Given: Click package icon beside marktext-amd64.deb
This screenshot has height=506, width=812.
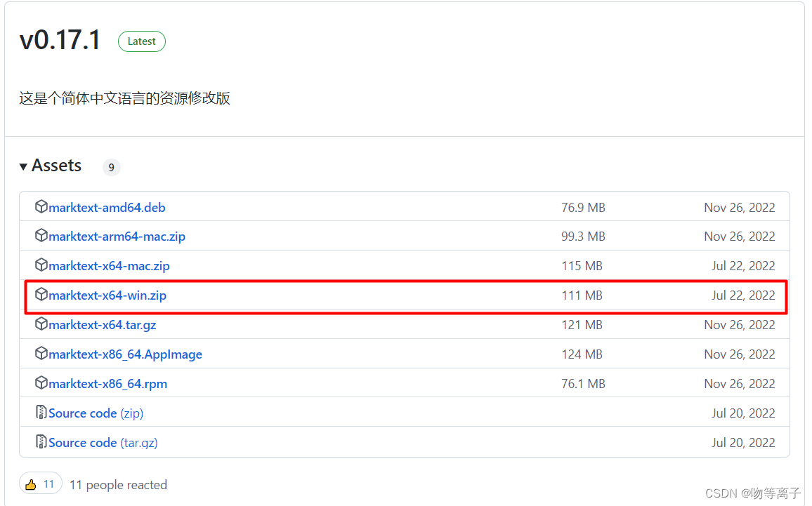Looking at the screenshot, I should 41,206.
